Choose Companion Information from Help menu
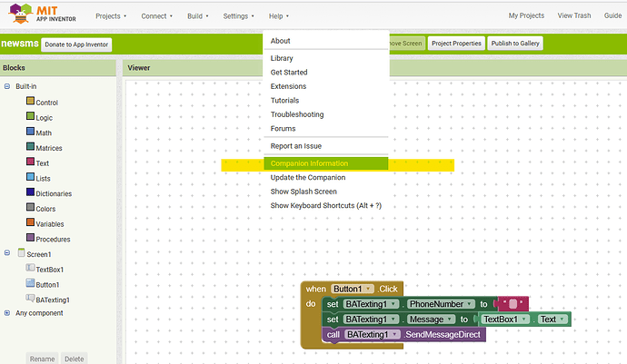 [309, 163]
